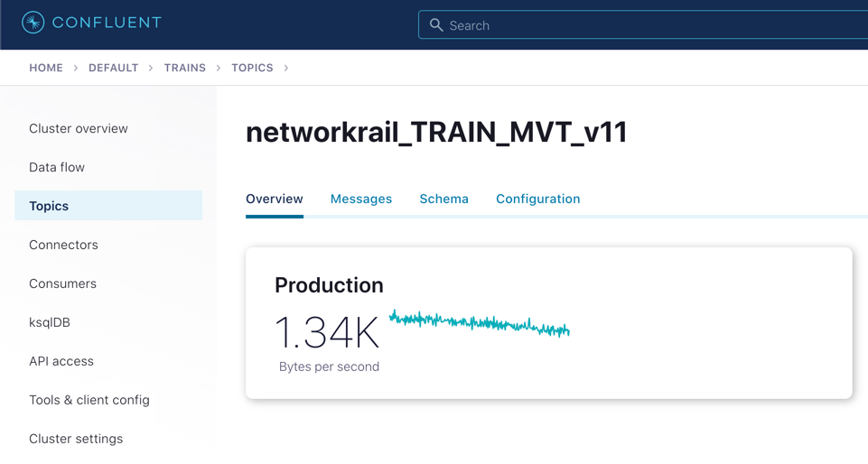Select Data flow in sidebar

[57, 167]
